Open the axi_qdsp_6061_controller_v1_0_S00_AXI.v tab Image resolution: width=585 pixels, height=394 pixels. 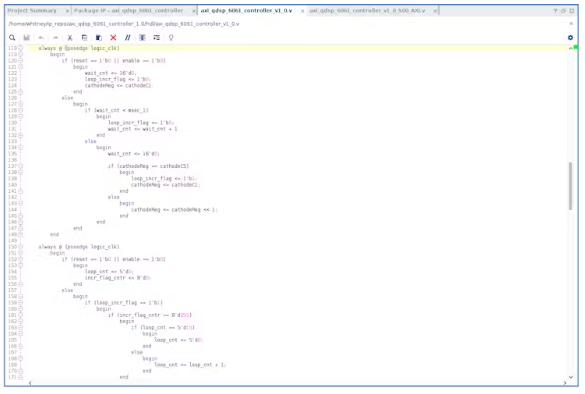tap(367, 10)
